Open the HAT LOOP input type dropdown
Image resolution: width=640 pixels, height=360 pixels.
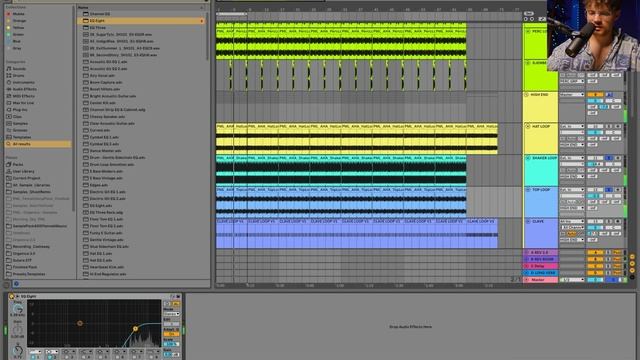(572, 127)
